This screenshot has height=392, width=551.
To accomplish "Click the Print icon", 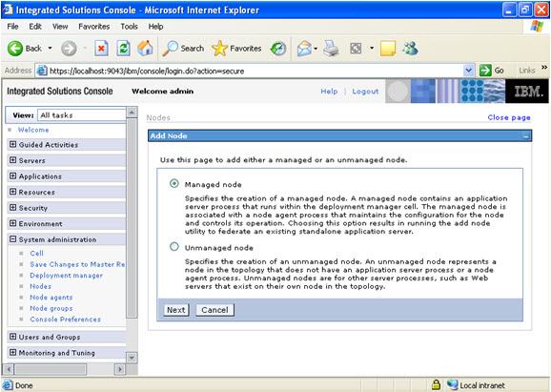I will coord(331,48).
